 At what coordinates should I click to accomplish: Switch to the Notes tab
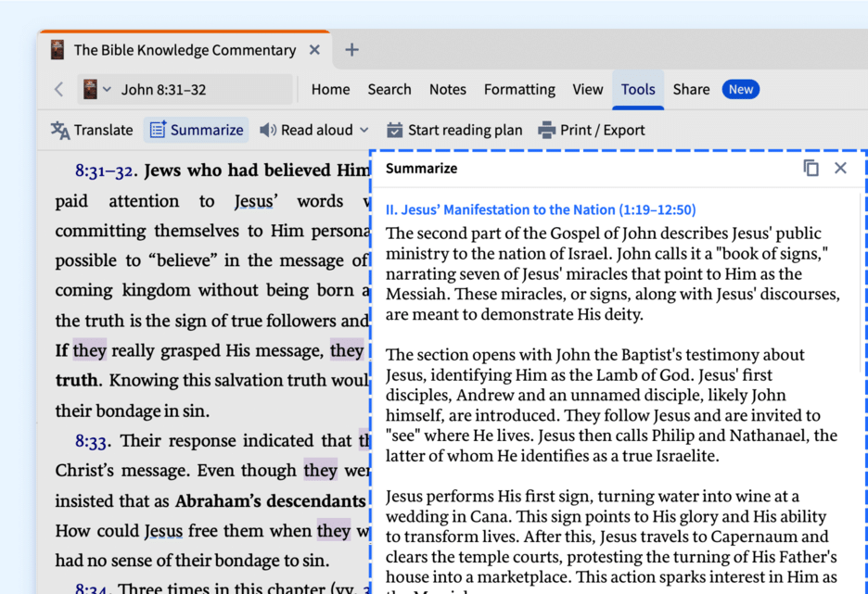[x=448, y=90]
